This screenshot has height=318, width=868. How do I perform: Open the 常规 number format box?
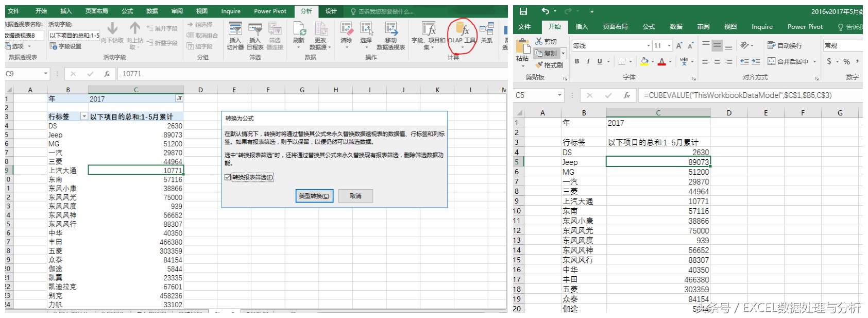[843, 46]
